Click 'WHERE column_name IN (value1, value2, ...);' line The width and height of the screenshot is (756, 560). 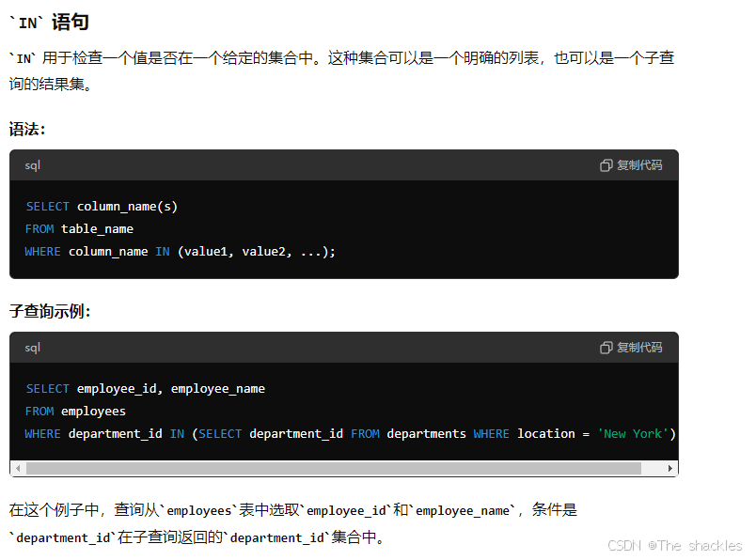(180, 252)
